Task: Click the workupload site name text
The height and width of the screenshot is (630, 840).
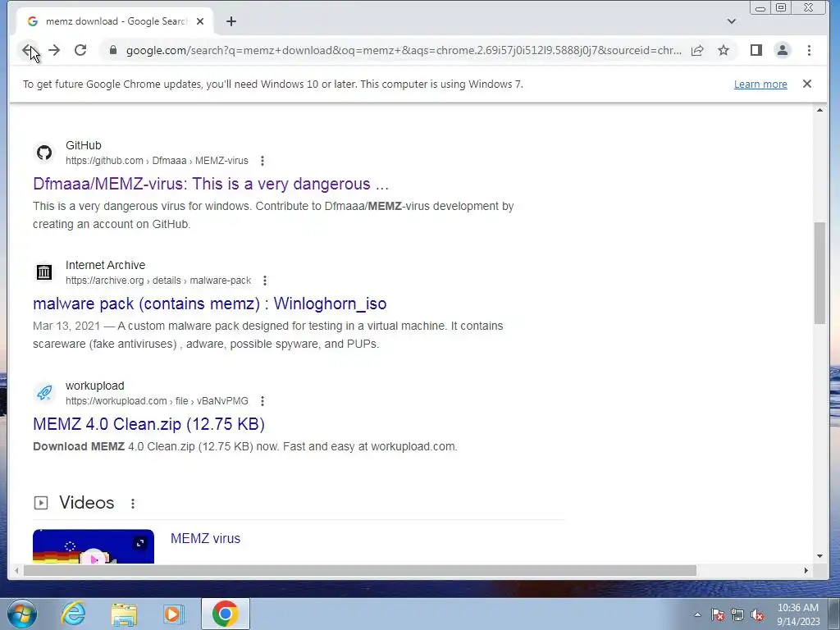Action: [x=95, y=386]
